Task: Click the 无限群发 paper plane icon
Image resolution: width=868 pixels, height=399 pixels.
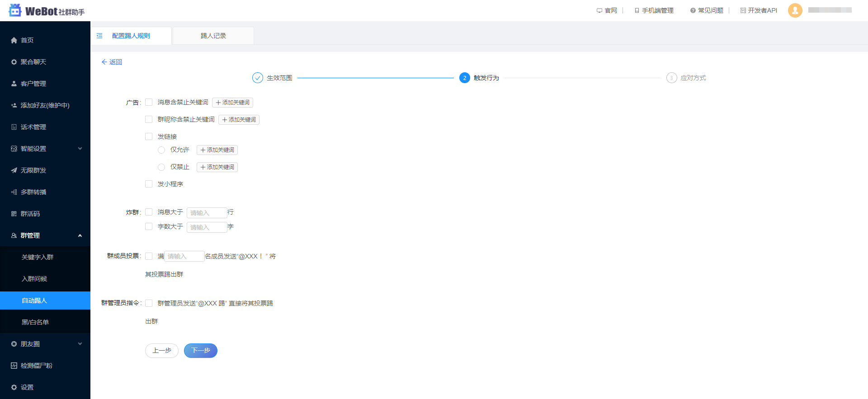Action: pos(14,170)
